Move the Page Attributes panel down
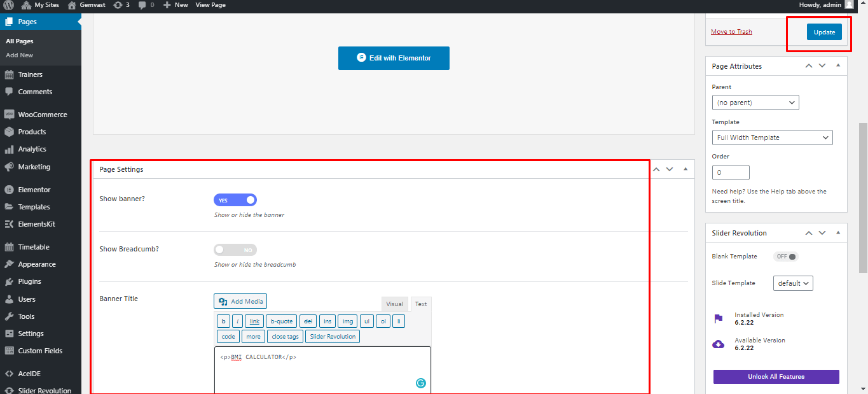The image size is (868, 394). click(x=822, y=66)
